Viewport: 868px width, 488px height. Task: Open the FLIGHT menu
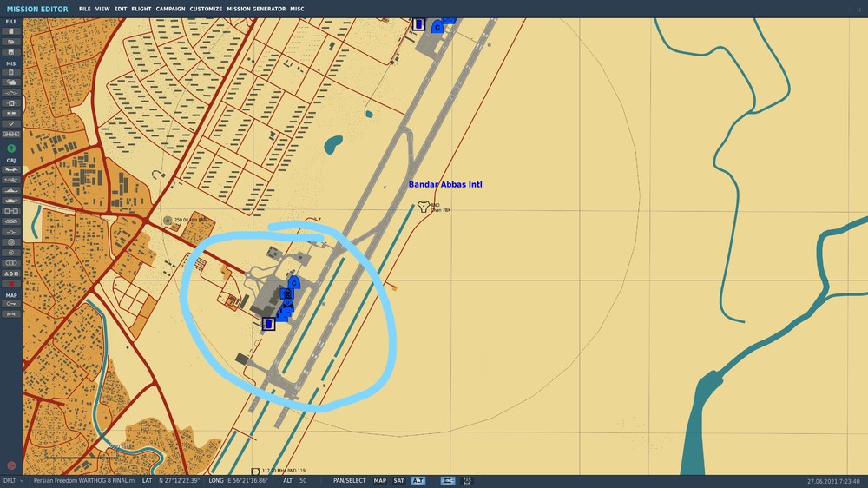(x=141, y=9)
